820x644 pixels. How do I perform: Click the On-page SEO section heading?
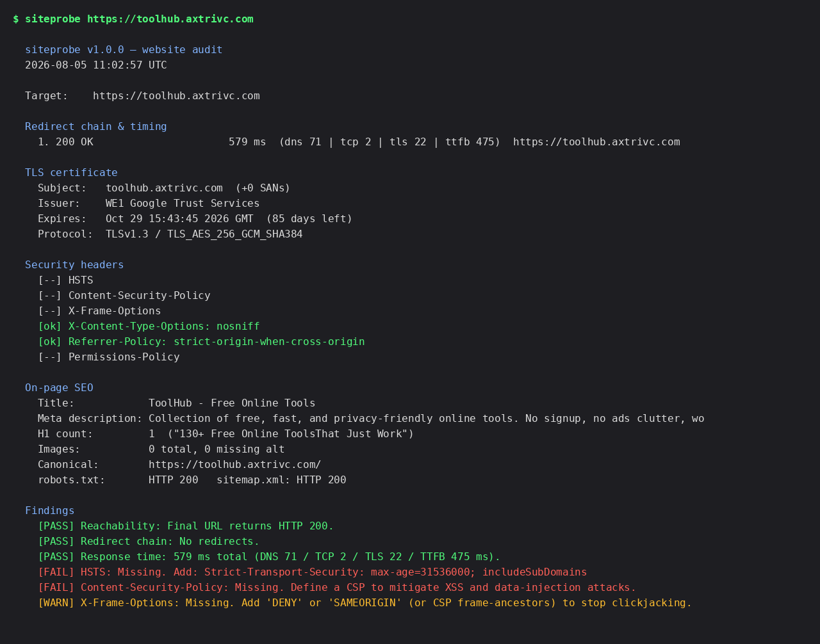click(x=59, y=388)
